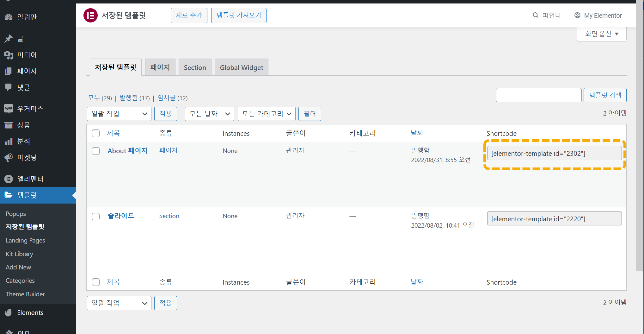Open WooCommerce from the sidebar
Viewport: 644px width, 334px height.
pos(9,109)
